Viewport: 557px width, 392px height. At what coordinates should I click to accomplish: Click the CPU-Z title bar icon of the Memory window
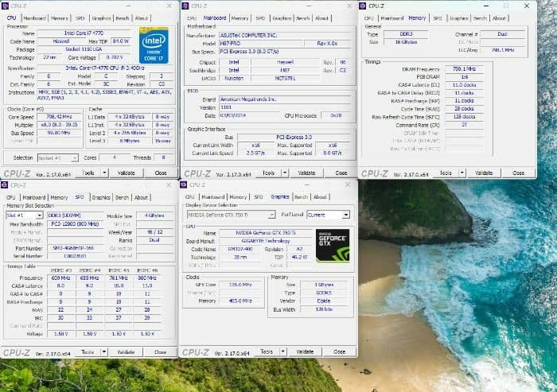362,6
